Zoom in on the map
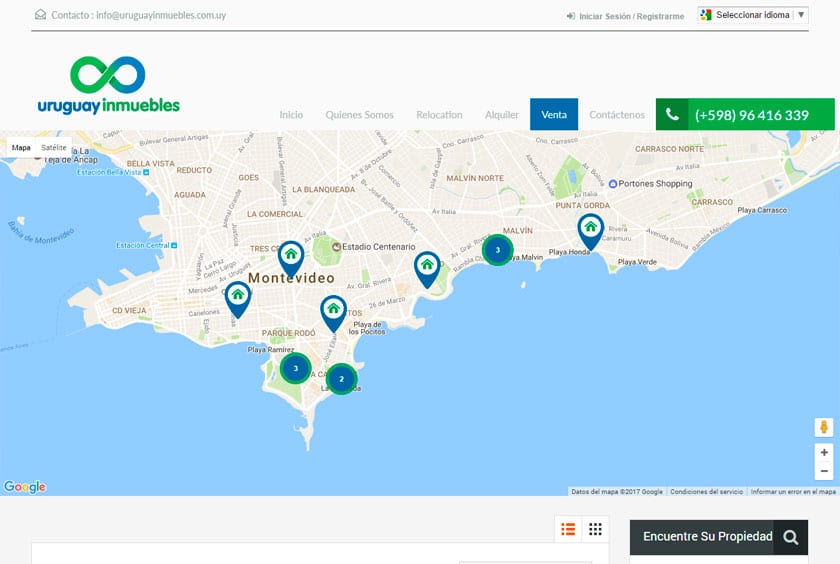The width and height of the screenshot is (840, 564). tap(824, 453)
